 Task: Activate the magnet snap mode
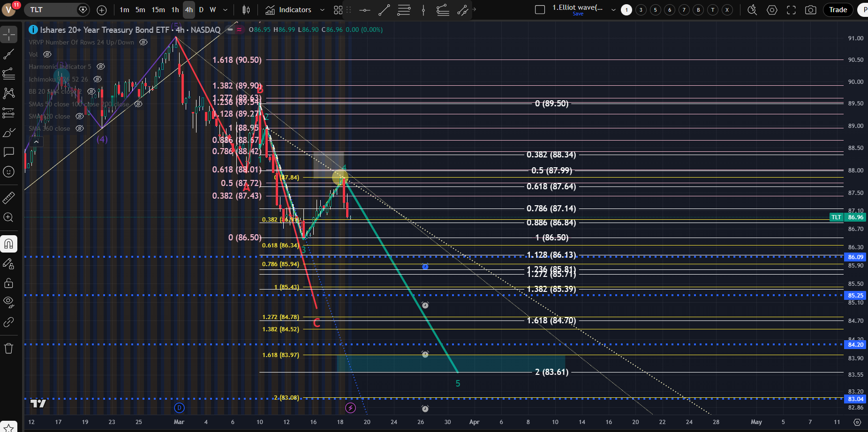pyautogui.click(x=9, y=244)
